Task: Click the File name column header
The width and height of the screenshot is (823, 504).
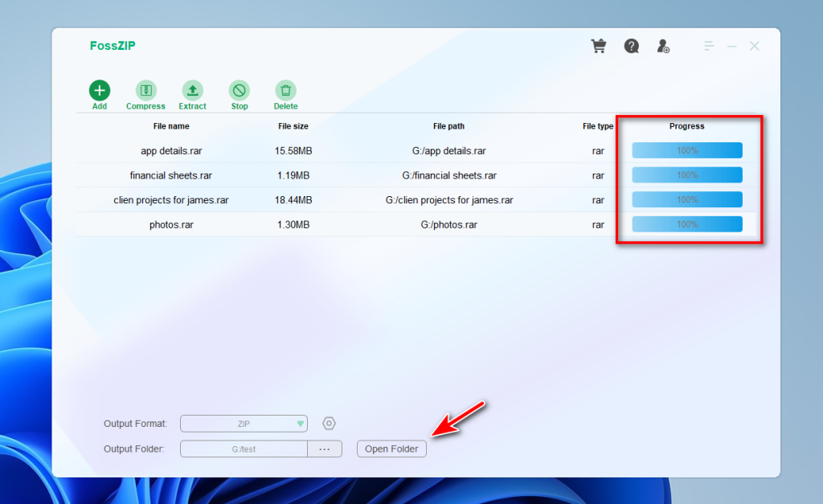Action: click(x=171, y=126)
